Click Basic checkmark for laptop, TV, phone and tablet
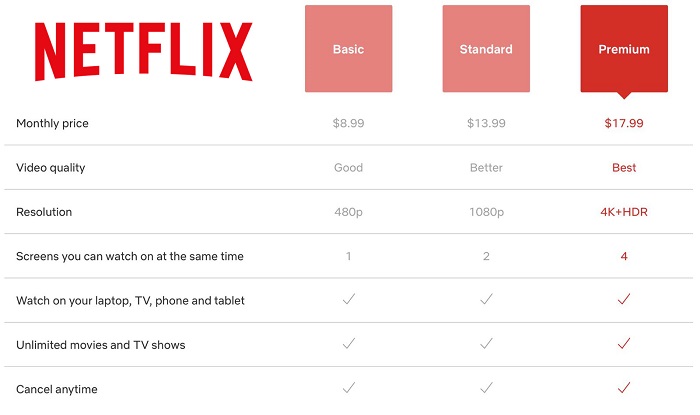 point(348,300)
